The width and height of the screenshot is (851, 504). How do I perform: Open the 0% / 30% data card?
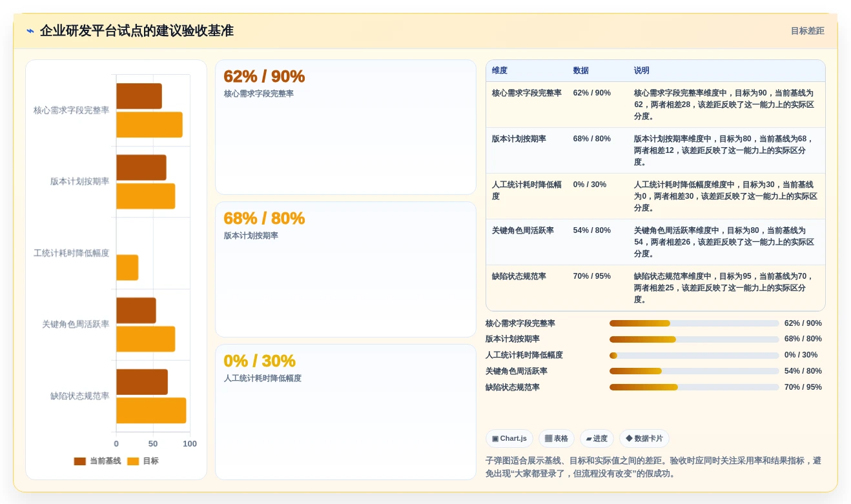coord(345,412)
